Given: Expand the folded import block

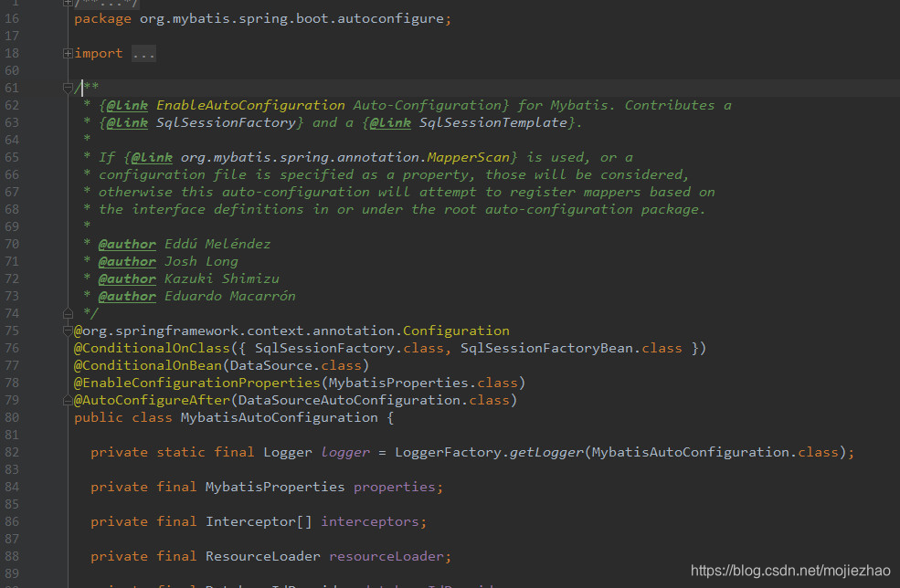Looking at the screenshot, I should (x=68, y=53).
